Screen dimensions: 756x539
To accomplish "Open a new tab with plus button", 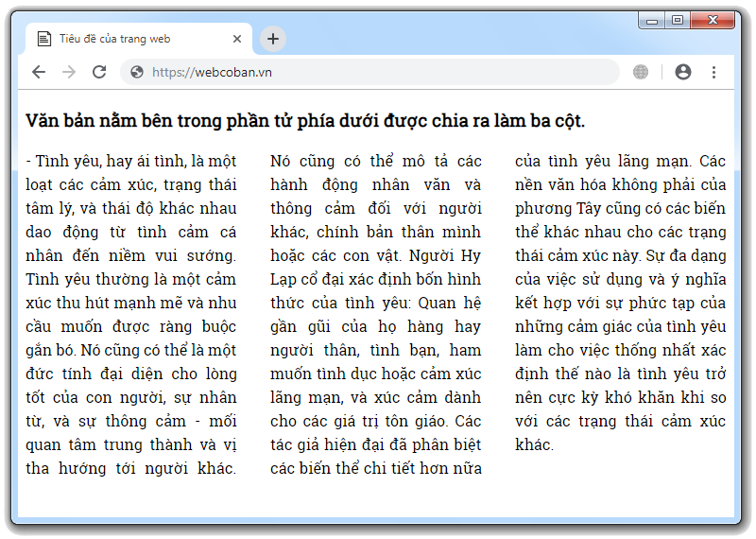I will click(x=273, y=39).
